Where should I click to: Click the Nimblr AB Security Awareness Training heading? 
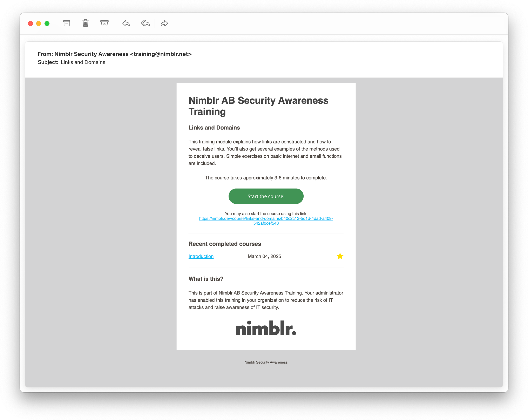click(x=258, y=106)
